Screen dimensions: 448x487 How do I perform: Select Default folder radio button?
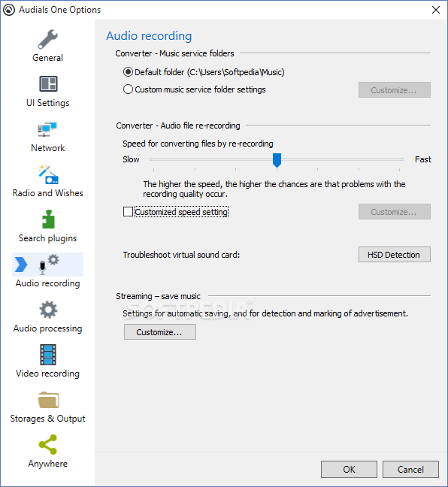click(x=128, y=72)
